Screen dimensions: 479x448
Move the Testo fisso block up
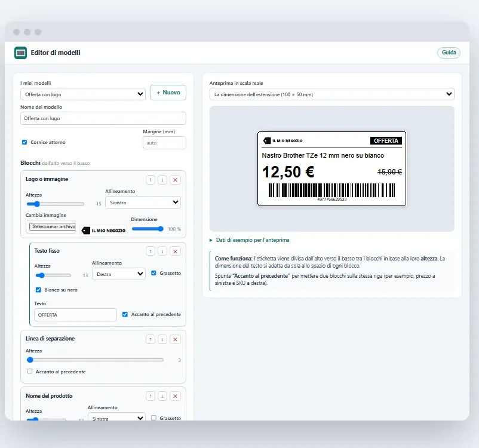pos(151,251)
